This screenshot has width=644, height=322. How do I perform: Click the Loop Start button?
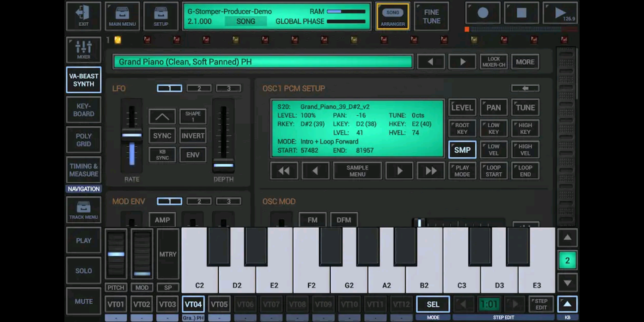(493, 171)
